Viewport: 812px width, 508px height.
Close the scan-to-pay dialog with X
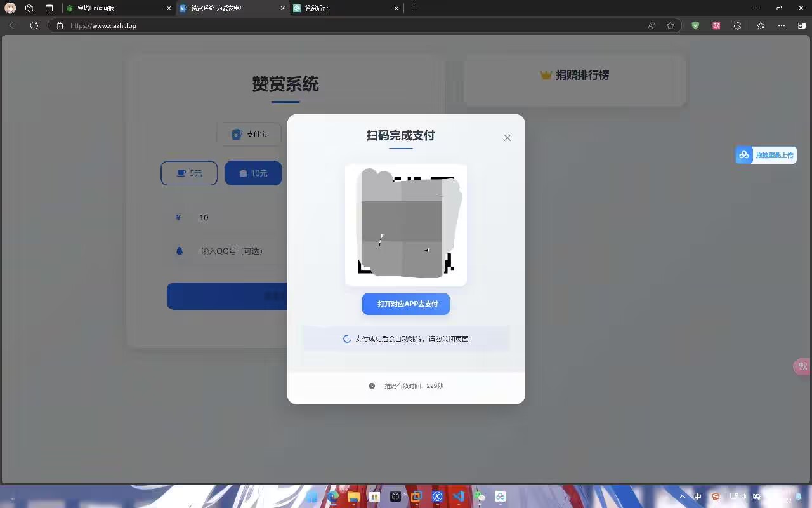click(507, 138)
